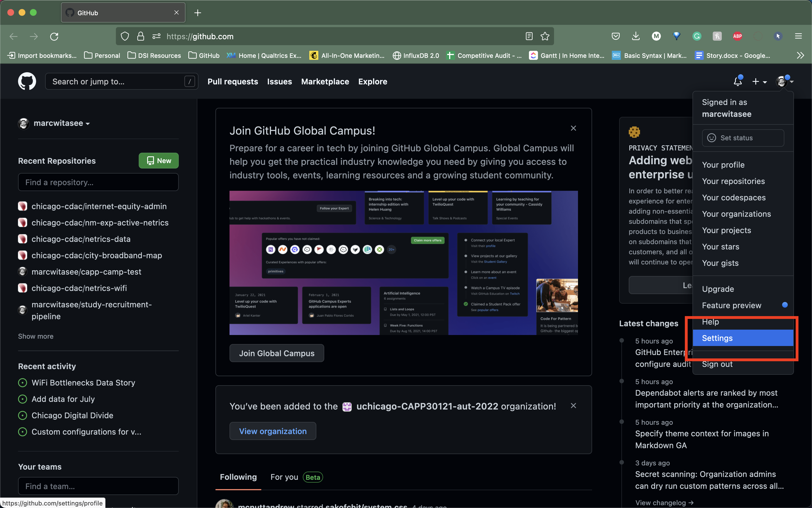Open the chicago-cdac/internet-equity-admin repository

[99, 206]
